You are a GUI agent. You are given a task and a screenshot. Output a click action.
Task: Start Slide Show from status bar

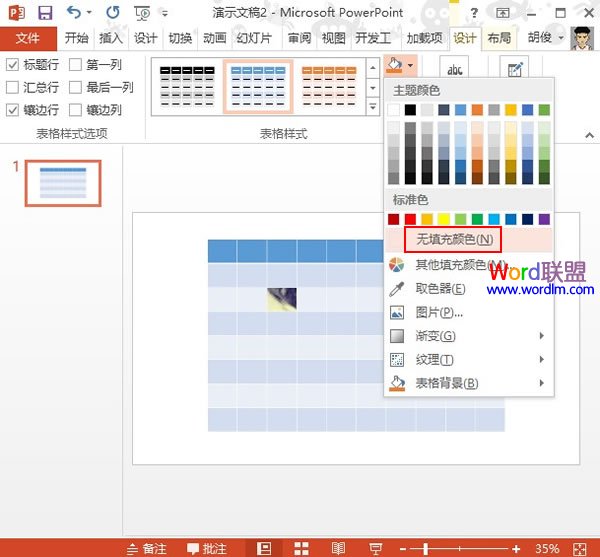(375, 549)
